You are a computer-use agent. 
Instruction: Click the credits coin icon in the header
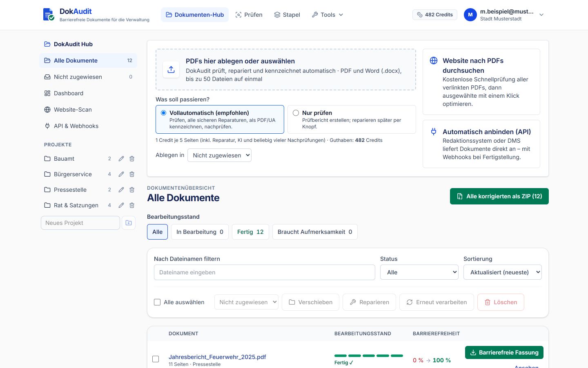click(x=419, y=15)
